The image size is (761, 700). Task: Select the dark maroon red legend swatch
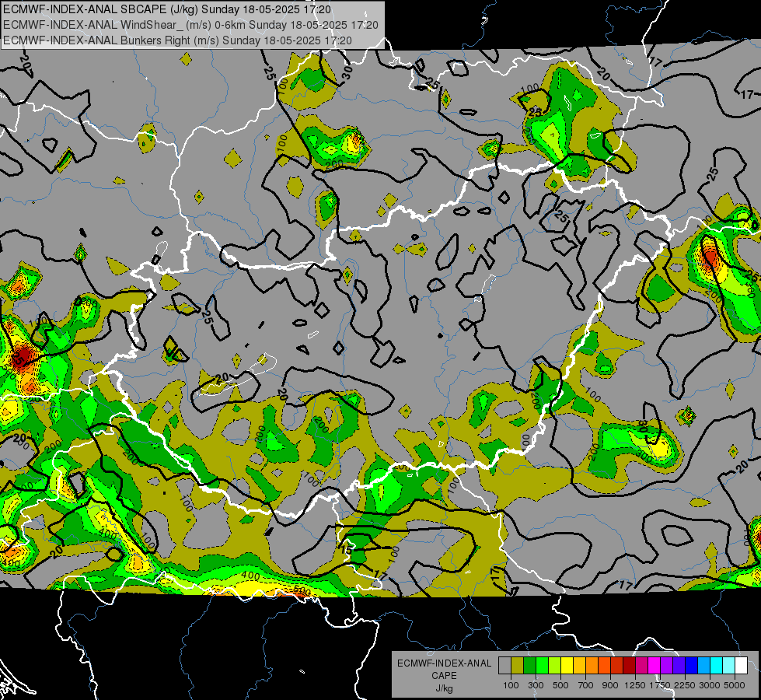629,666
